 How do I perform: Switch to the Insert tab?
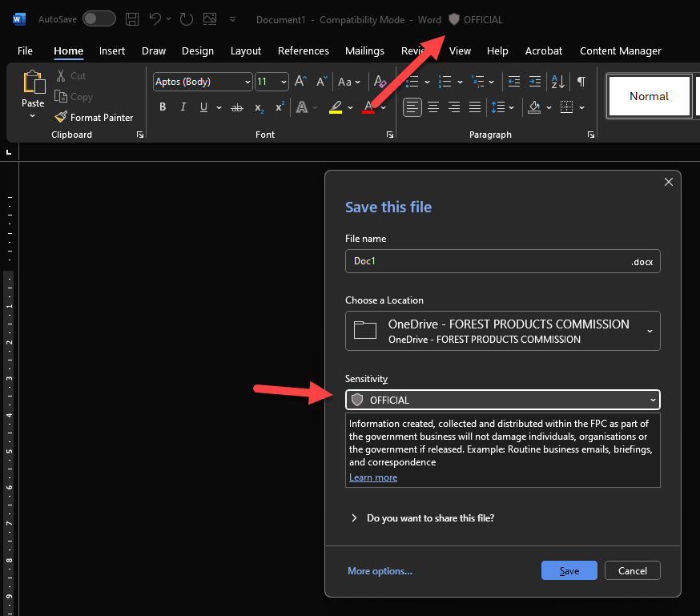(x=112, y=51)
